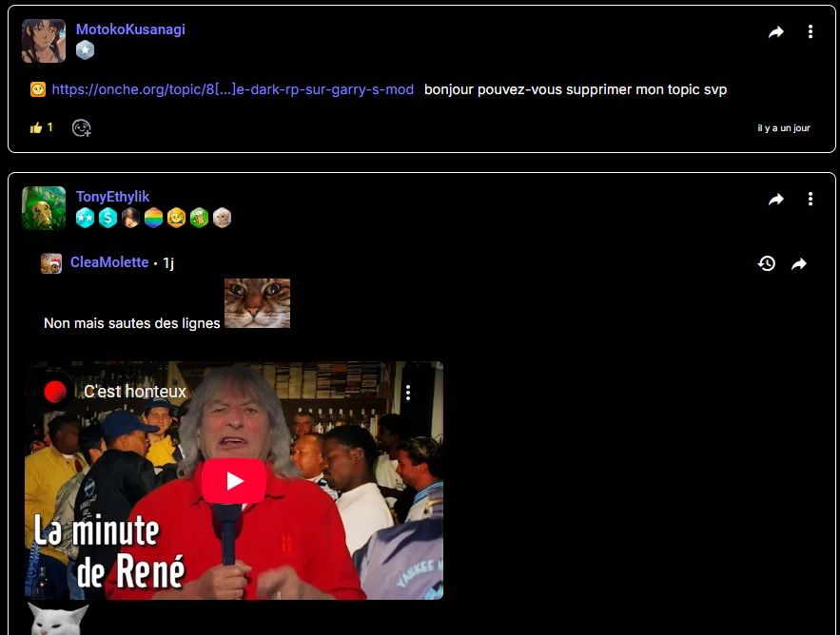Add a reaction to MotokoKusanagi's post
Screen dimensions: 840x635
pyautogui.click(x=82, y=128)
